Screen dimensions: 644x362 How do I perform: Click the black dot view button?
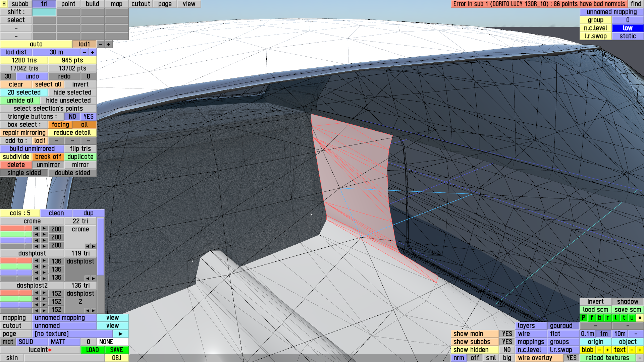point(640,318)
